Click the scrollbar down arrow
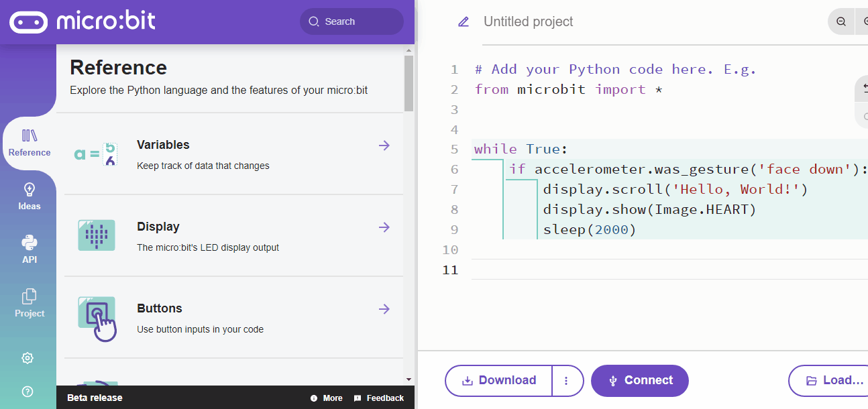Image resolution: width=868 pixels, height=409 pixels. coord(409,380)
